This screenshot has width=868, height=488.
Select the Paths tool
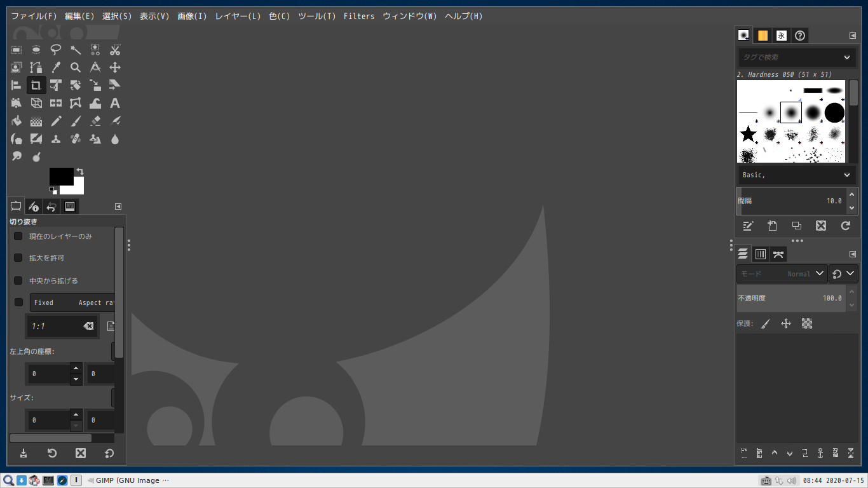36,67
